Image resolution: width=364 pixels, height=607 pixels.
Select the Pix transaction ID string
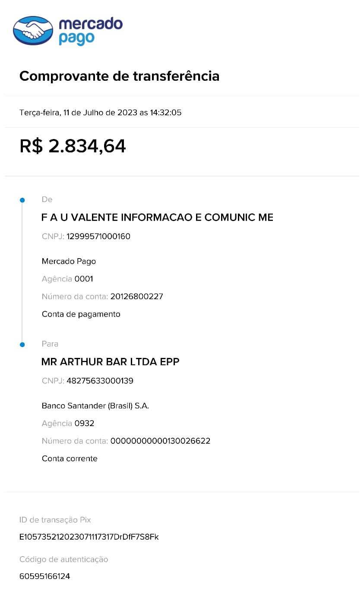point(89,537)
